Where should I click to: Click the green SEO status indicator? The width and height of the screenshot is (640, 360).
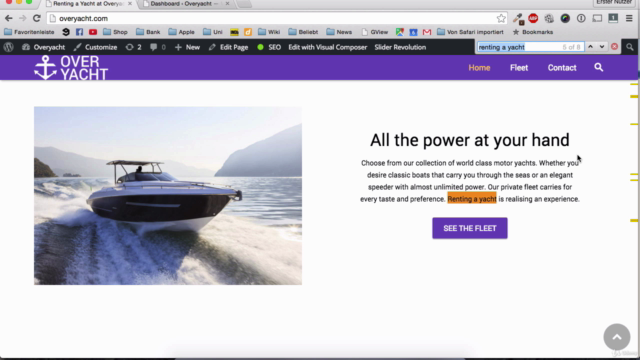click(260, 47)
